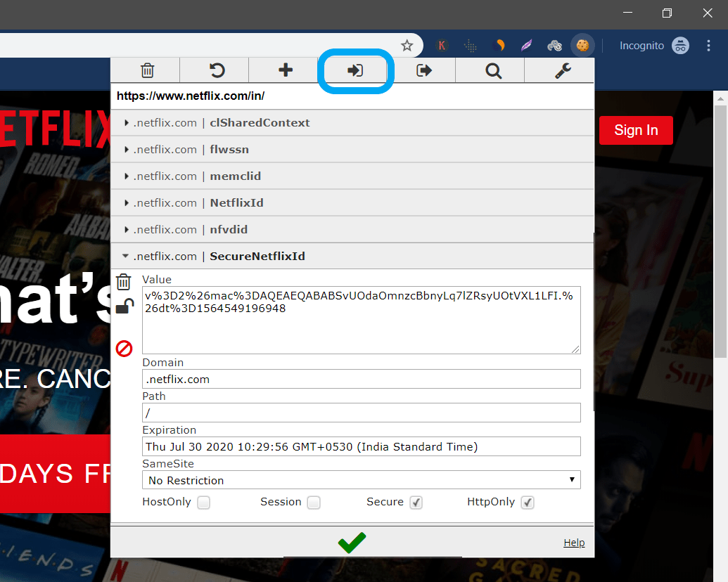This screenshot has height=582, width=728.
Task: Open the Incognito profile menu
Action: (680, 44)
